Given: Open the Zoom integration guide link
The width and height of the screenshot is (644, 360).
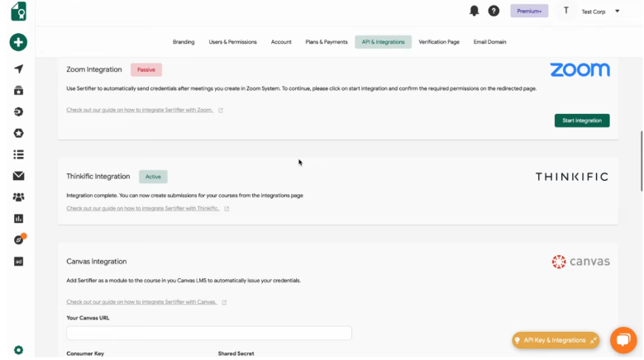Looking at the screenshot, I should pos(140,110).
